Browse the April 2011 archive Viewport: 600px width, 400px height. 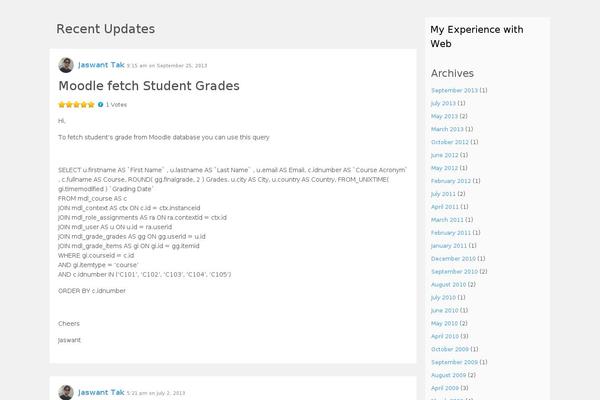[446, 207]
